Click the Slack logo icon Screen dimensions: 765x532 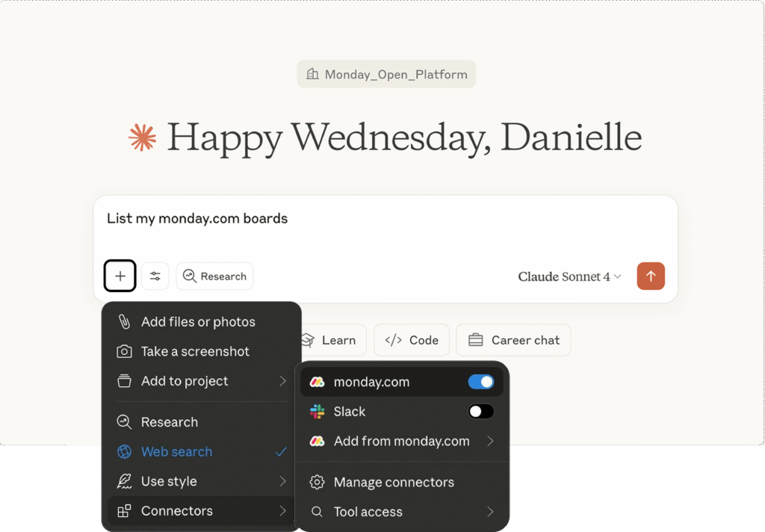pyautogui.click(x=317, y=412)
